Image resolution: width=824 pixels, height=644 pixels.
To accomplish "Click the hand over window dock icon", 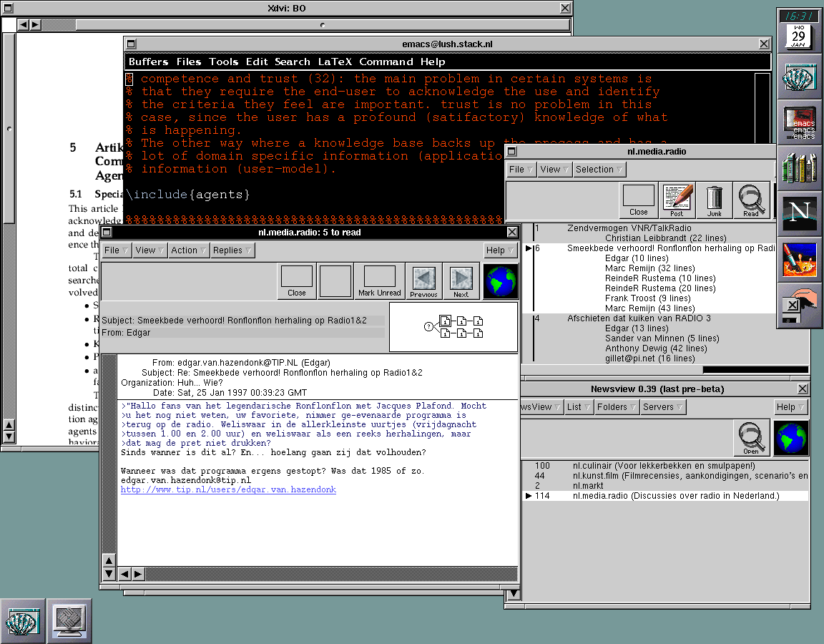I will click(x=798, y=306).
